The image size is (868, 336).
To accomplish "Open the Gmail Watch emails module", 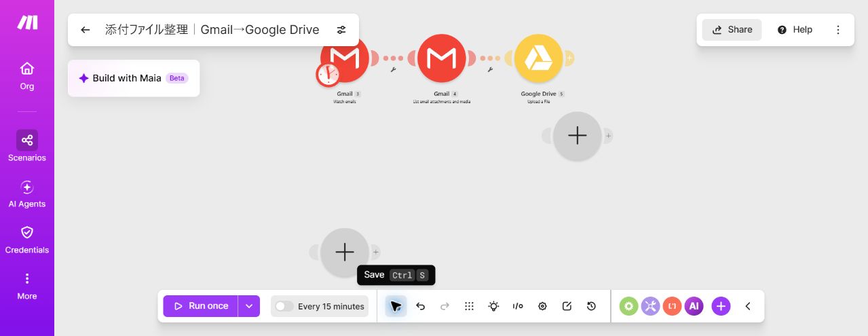I will 346,58.
